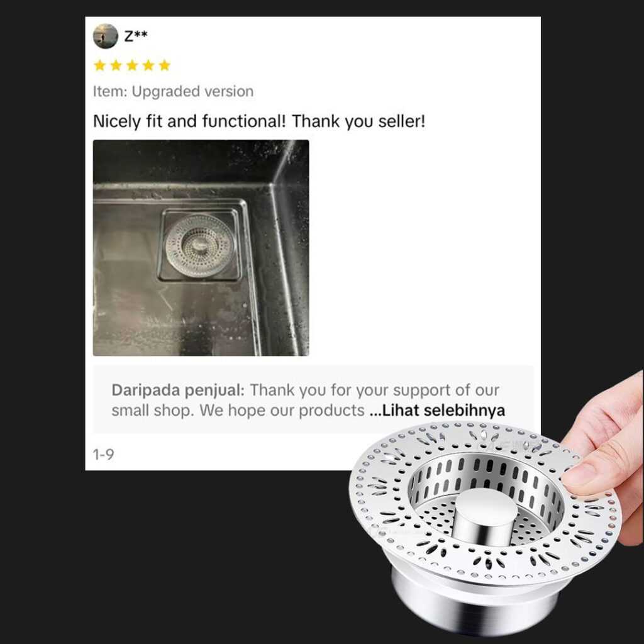The width and height of the screenshot is (644, 644).
Task: Click the Daripada penjual label
Action: 178,390
